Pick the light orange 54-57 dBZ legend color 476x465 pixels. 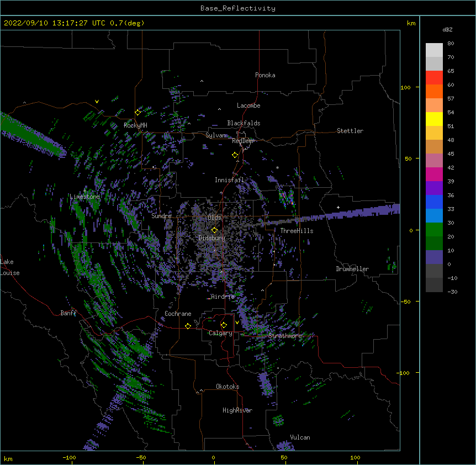434,105
